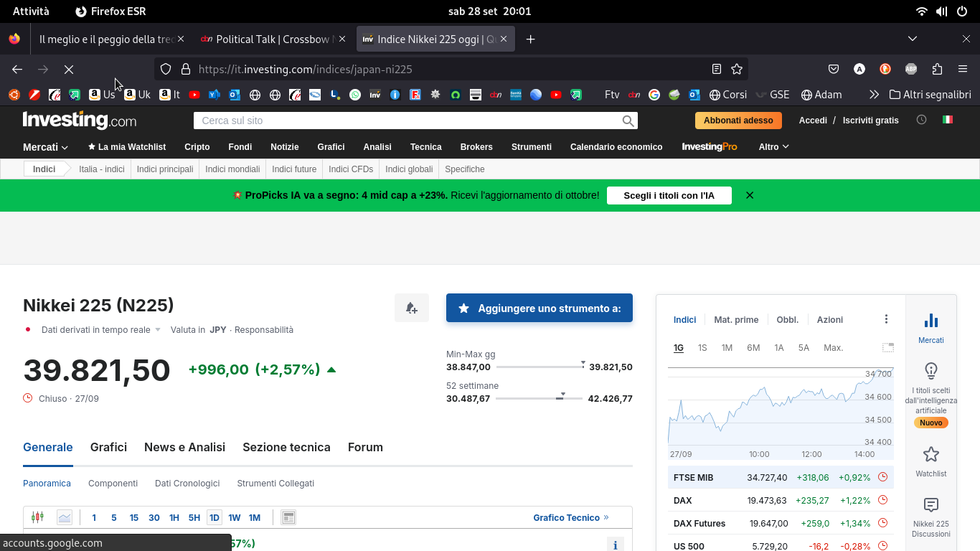980x551 pixels.
Task: Open three-dot options in indices widget
Action: click(886, 319)
